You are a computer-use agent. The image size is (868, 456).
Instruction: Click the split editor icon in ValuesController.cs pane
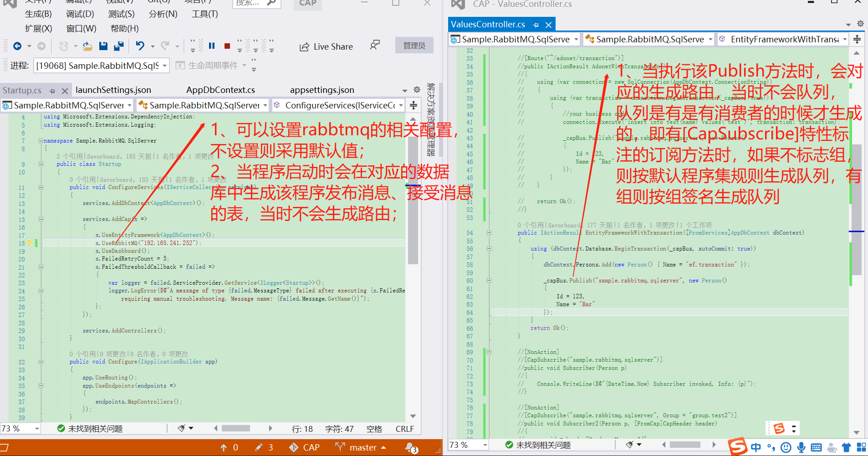pos(857,39)
